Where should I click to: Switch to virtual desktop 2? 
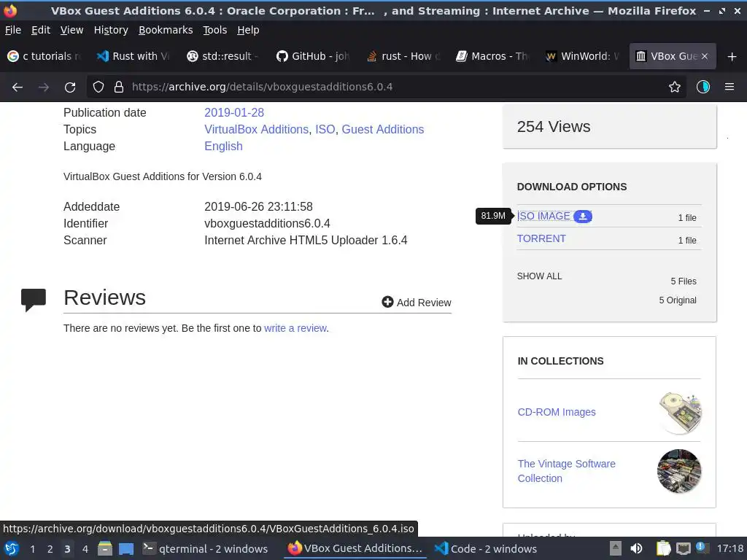[x=50, y=548]
